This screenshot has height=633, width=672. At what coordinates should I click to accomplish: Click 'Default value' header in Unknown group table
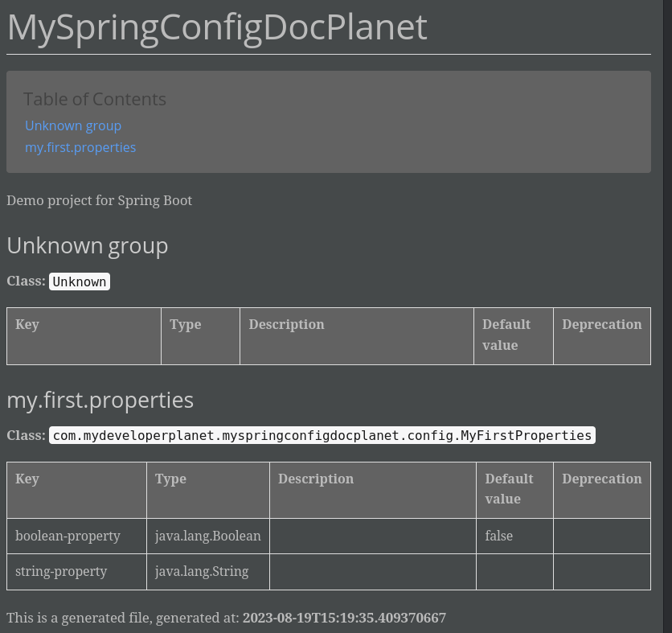coord(514,336)
